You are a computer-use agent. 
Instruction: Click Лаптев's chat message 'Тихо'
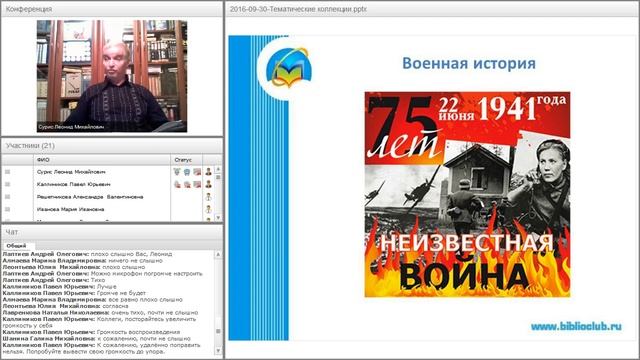[98, 280]
